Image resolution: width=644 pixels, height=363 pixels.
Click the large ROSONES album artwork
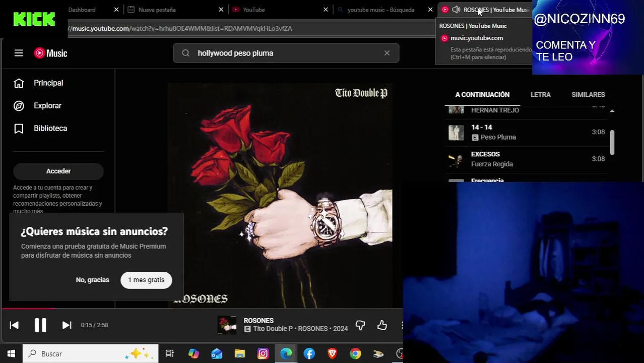(x=280, y=196)
